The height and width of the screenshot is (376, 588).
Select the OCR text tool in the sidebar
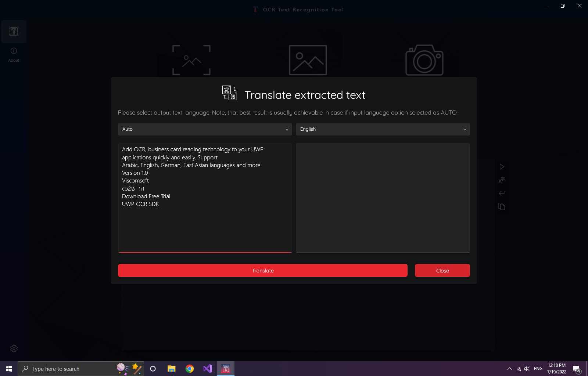14,32
